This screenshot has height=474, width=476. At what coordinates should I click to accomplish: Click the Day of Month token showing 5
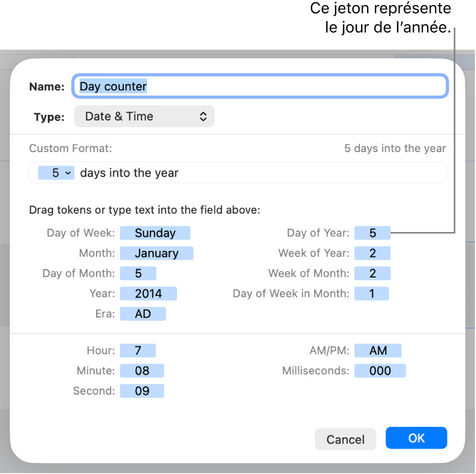[138, 273]
